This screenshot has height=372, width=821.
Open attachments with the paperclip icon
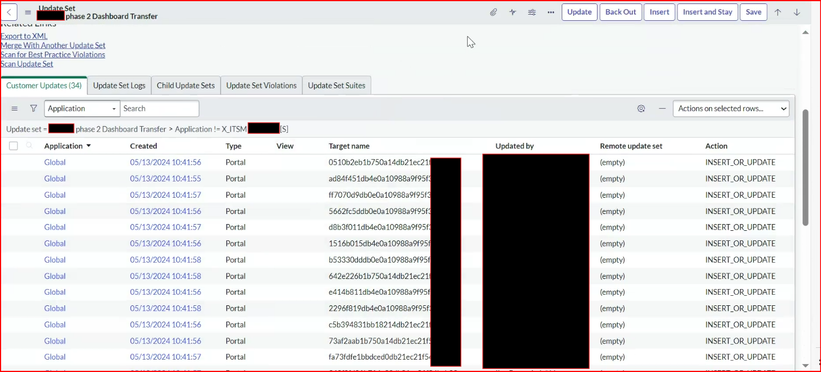coord(493,12)
